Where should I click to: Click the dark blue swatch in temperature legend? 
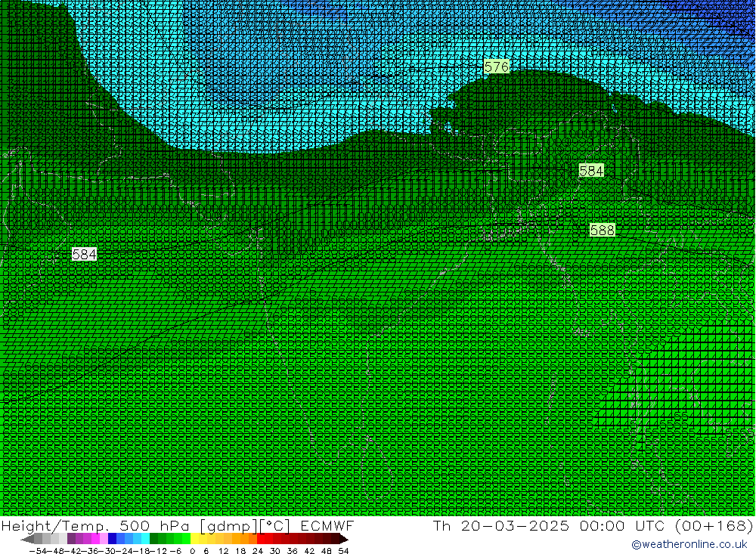113,539
